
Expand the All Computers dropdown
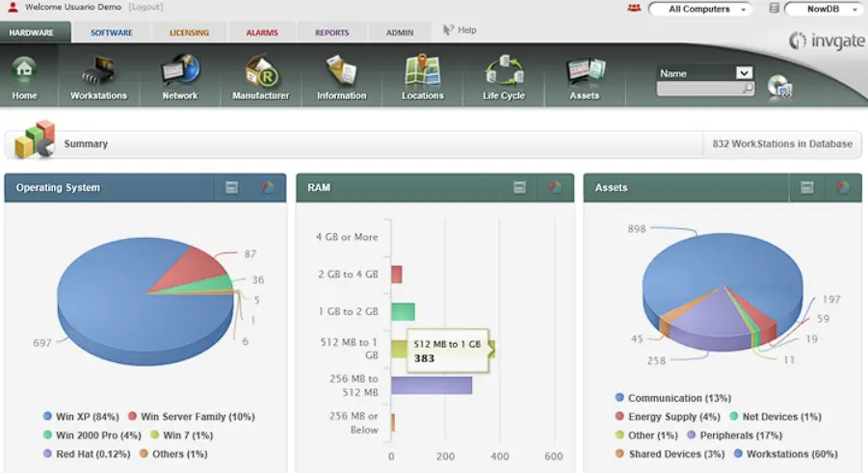coord(700,9)
